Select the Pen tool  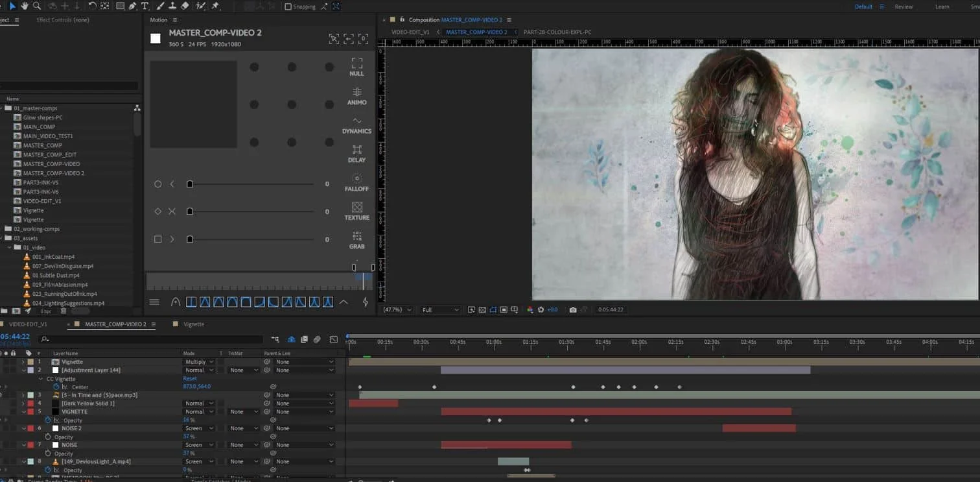coord(132,6)
